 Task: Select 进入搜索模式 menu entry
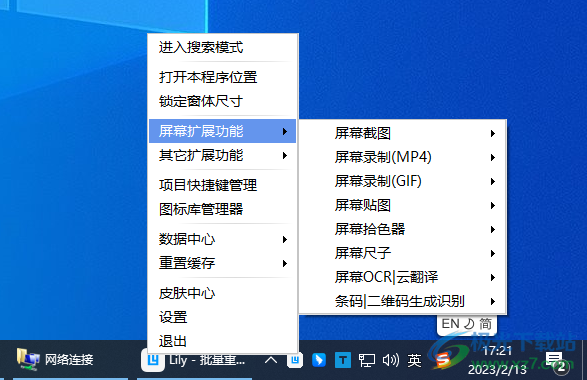223,48
